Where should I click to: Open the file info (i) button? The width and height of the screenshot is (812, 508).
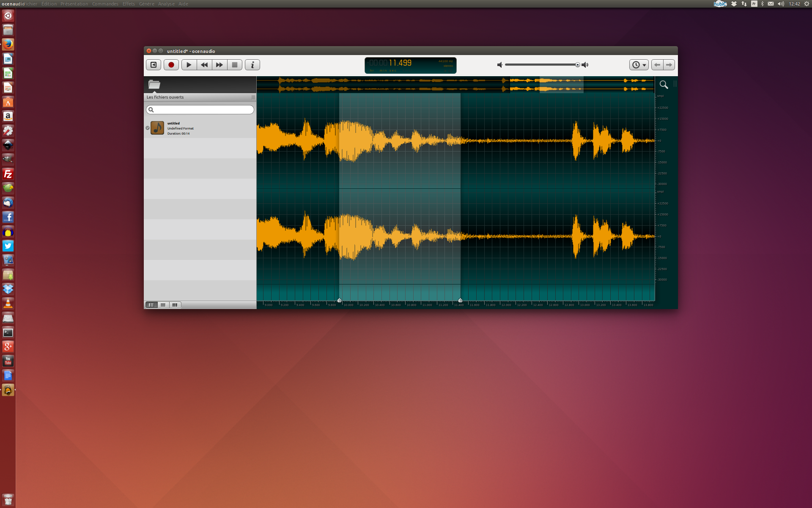point(252,65)
